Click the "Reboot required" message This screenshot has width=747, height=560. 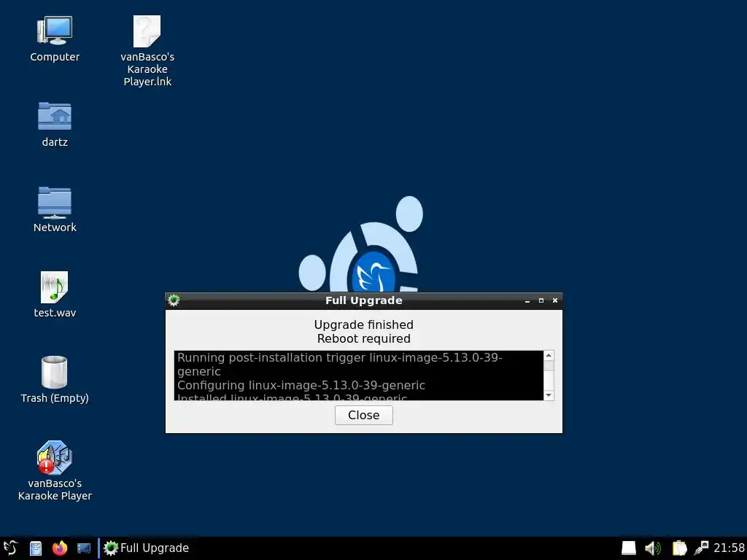363,338
